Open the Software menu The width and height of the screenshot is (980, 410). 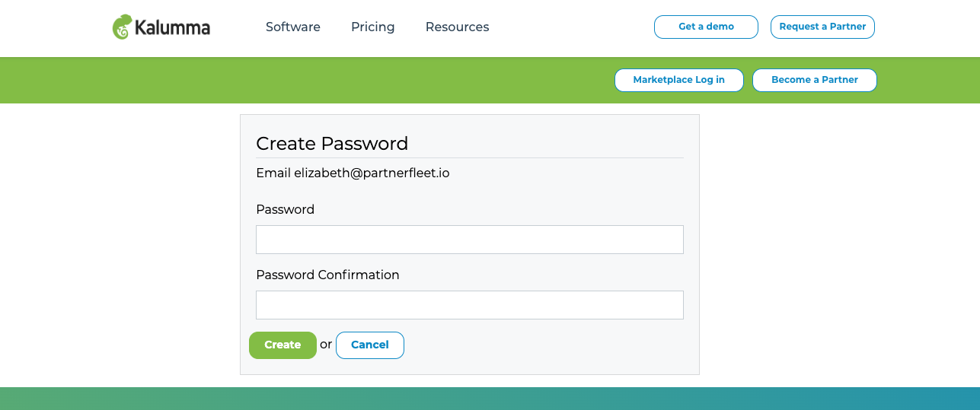293,27
